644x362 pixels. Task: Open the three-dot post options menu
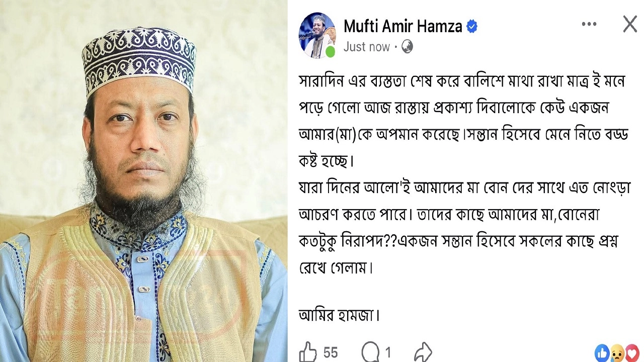click(x=589, y=24)
